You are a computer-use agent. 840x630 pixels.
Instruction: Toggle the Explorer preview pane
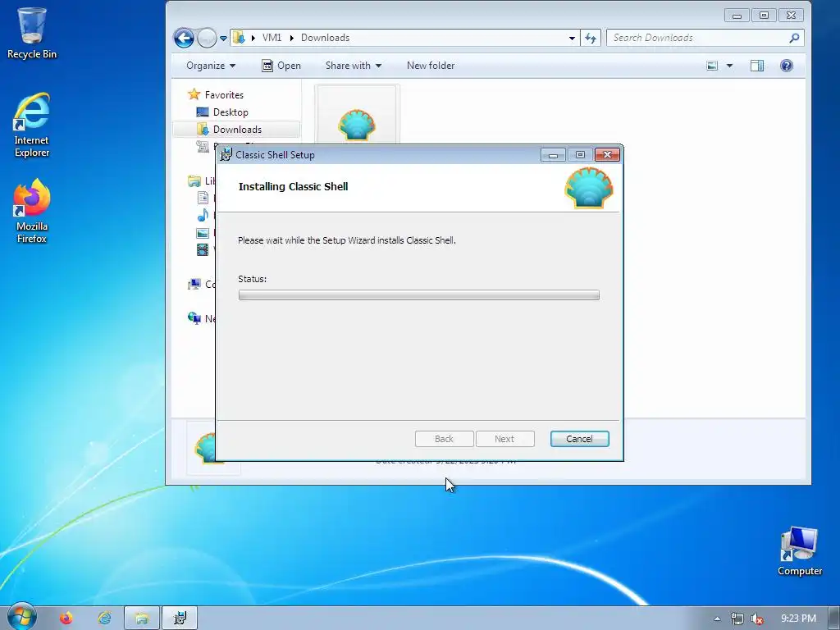point(757,66)
